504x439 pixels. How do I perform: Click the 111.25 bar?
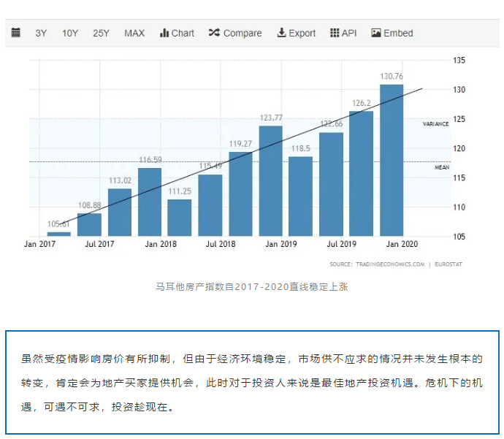coord(180,218)
